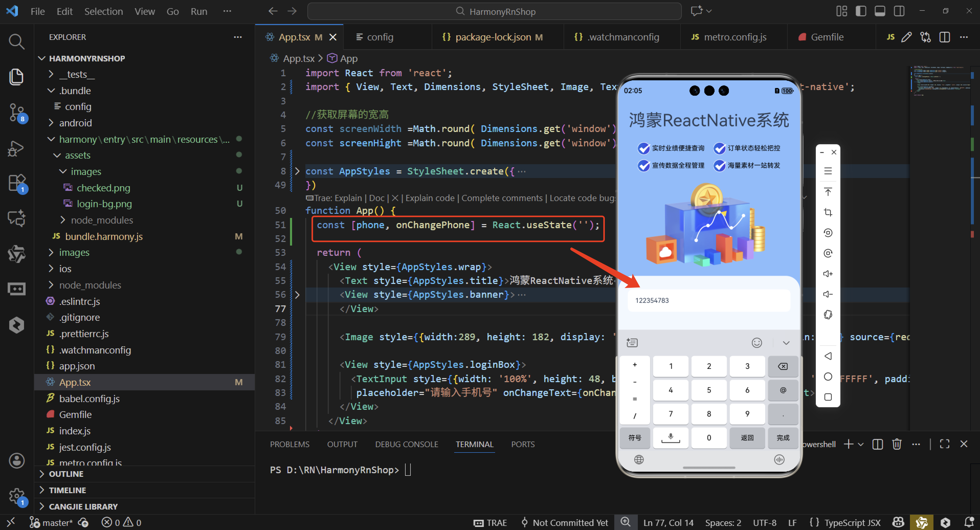Screen dimensions: 980x530
Task: Click the Ln 77, Col 14 cursor position
Action: 668,522
